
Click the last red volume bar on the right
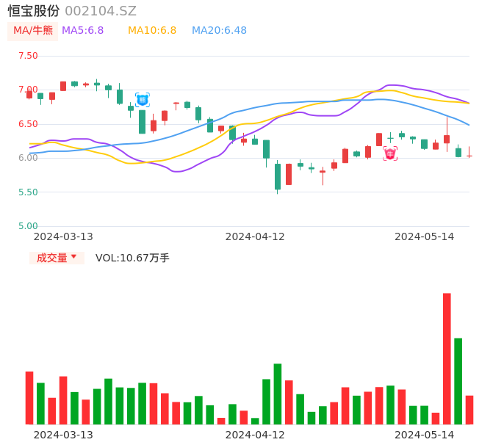[469, 410]
